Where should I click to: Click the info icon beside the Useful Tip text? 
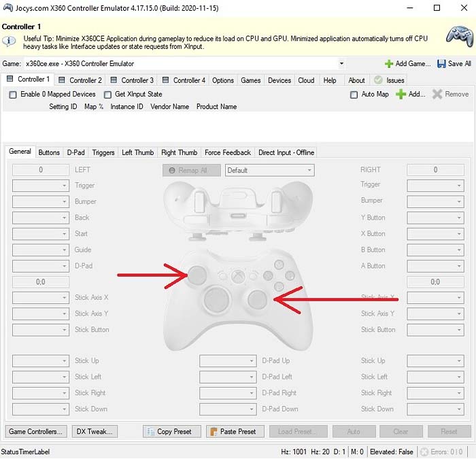pyautogui.click(x=9, y=41)
